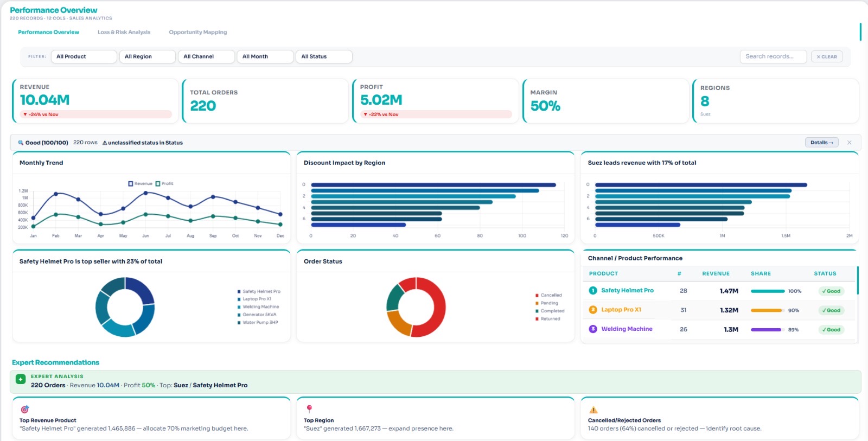Screen dimensions: 868x441
Task: Open the All Month filter dropdown
Action: pyautogui.click(x=265, y=56)
